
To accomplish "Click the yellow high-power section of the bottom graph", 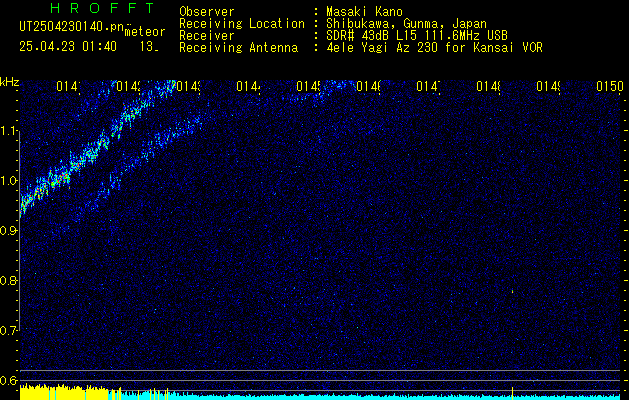I will coord(64,392).
